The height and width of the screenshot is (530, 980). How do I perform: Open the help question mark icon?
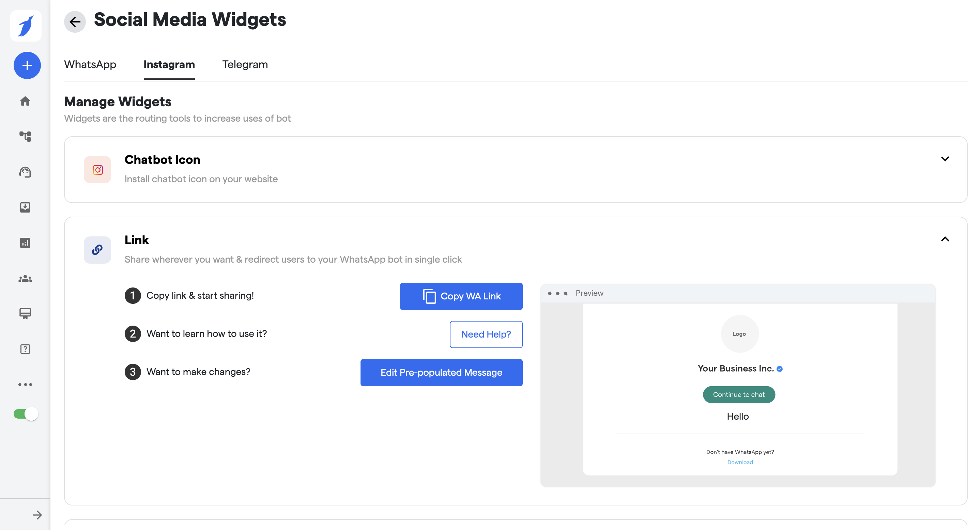[x=25, y=349]
